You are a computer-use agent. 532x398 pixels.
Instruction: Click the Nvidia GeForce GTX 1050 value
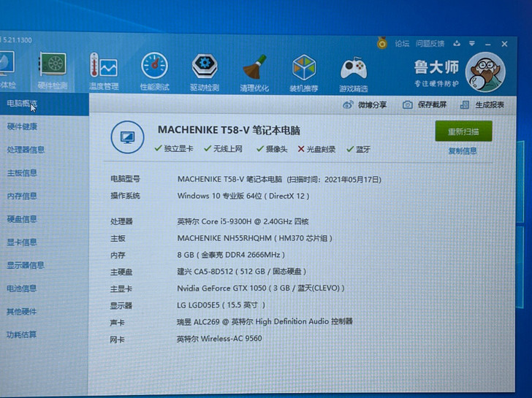[261, 288]
